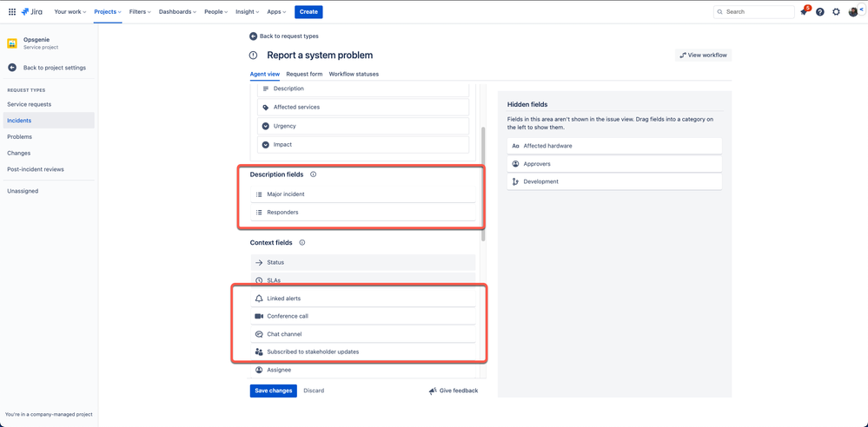Click the Jira logo
The image size is (868, 427).
pyautogui.click(x=31, y=11)
